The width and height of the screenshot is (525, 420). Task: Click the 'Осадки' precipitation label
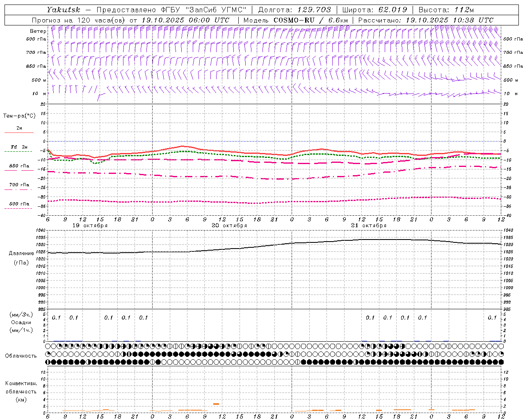click(21, 322)
